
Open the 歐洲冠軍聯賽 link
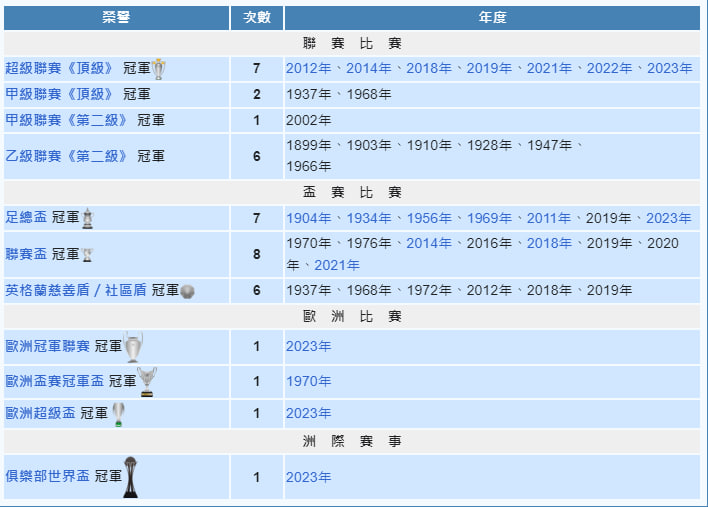point(47,347)
